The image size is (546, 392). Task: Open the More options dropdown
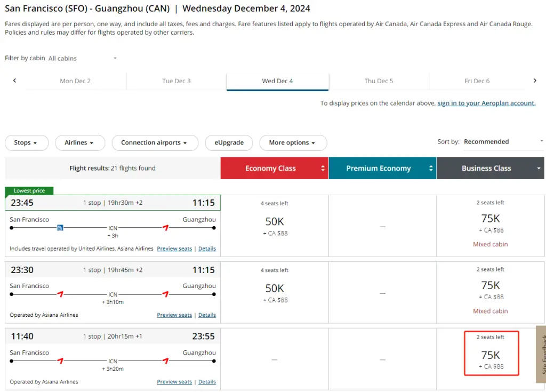(292, 143)
